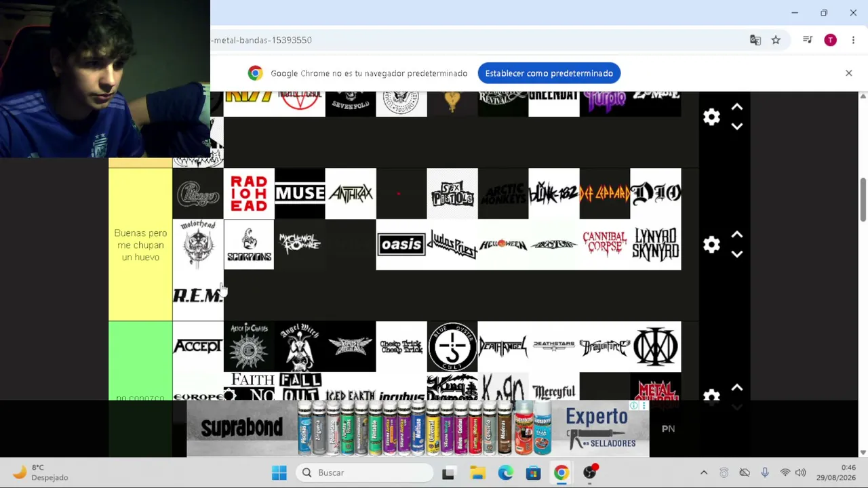Select the R.E.M. logo tile
The width and height of the screenshot is (868, 488).
point(198,296)
